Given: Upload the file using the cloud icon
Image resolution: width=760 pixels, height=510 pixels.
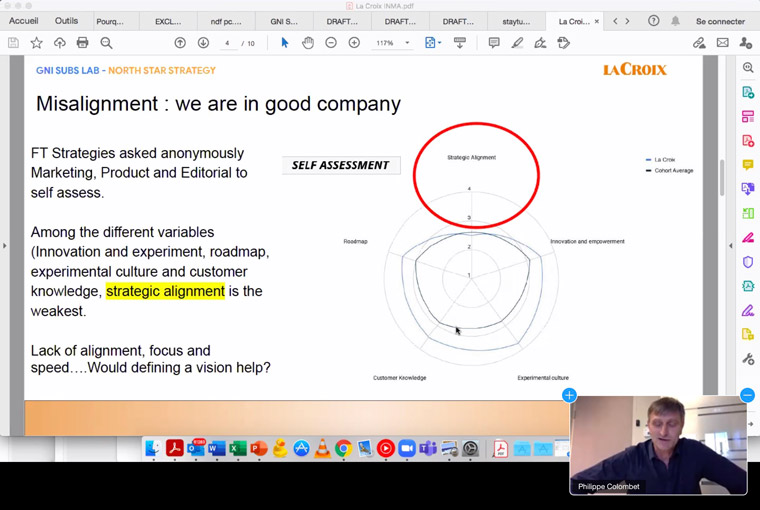Looking at the screenshot, I should [x=60, y=43].
